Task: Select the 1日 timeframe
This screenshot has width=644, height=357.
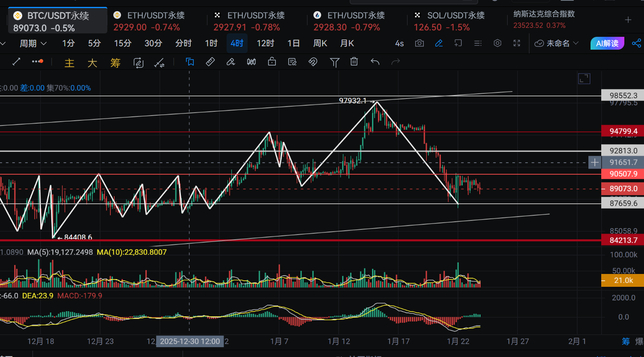Action: [293, 43]
